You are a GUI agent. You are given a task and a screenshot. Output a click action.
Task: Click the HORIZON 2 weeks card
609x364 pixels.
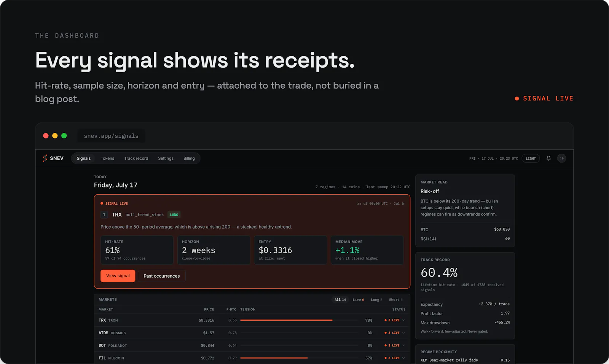[214, 250]
